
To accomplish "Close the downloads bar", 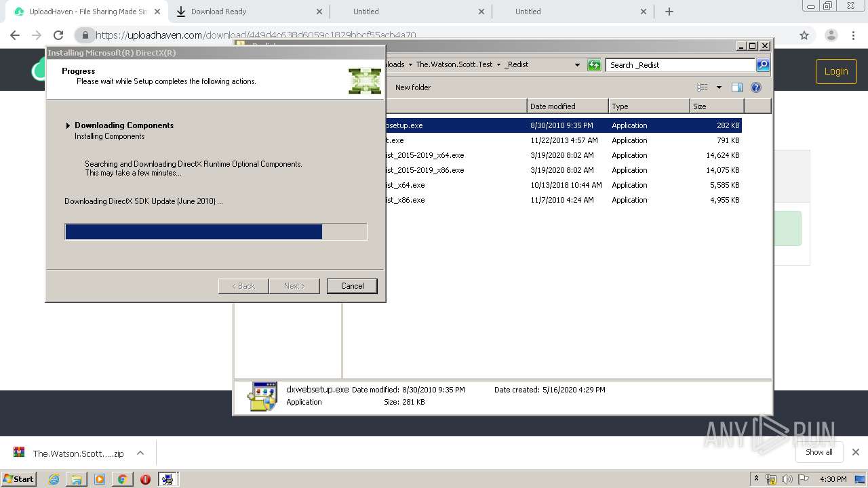I will coord(856,452).
